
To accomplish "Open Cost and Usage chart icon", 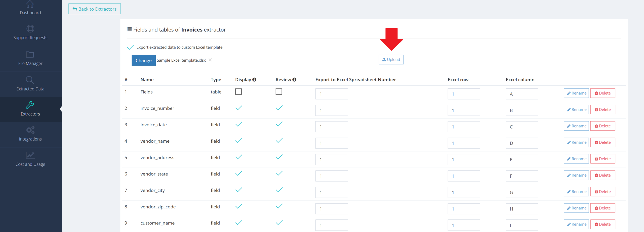I will [30, 155].
